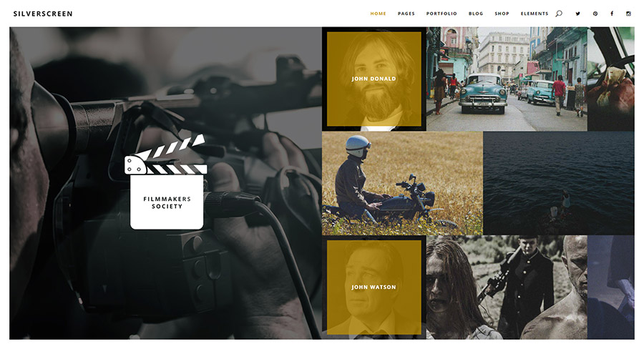The width and height of the screenshot is (644, 349).
Task: Select the John Donald portfolio tile
Action: (x=374, y=79)
